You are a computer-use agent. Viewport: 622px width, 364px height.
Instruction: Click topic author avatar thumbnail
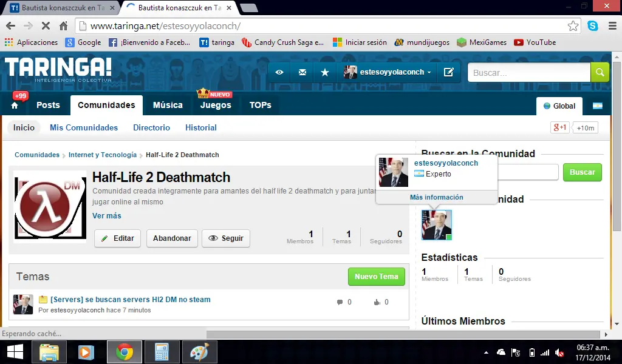coord(23,305)
